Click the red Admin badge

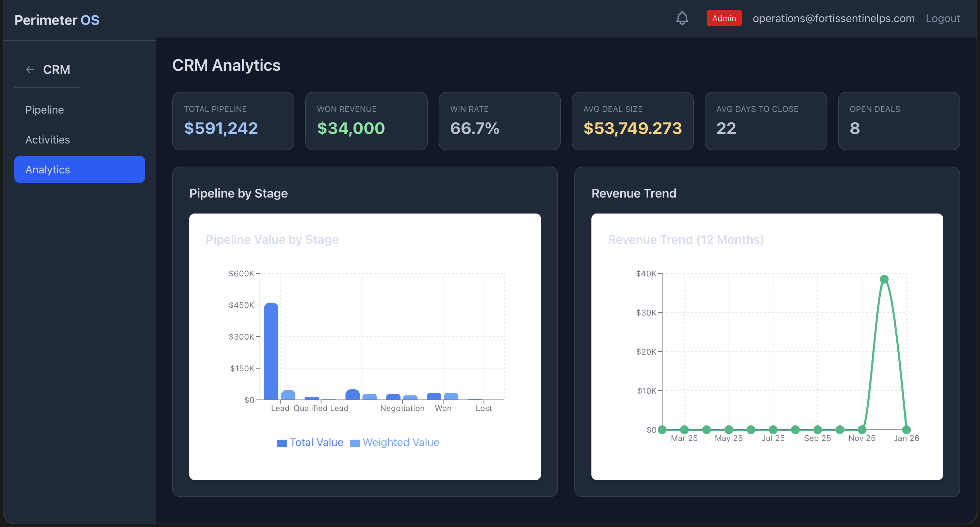pos(723,18)
